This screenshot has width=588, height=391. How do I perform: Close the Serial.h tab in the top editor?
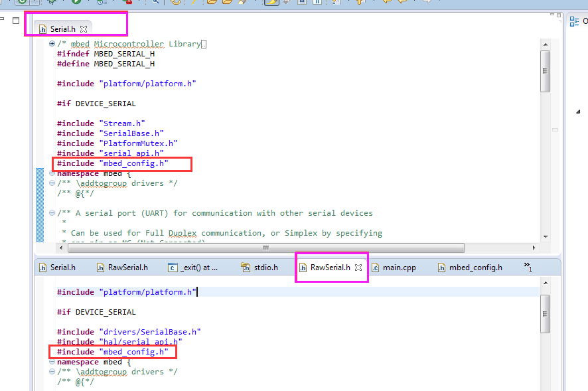tap(84, 29)
